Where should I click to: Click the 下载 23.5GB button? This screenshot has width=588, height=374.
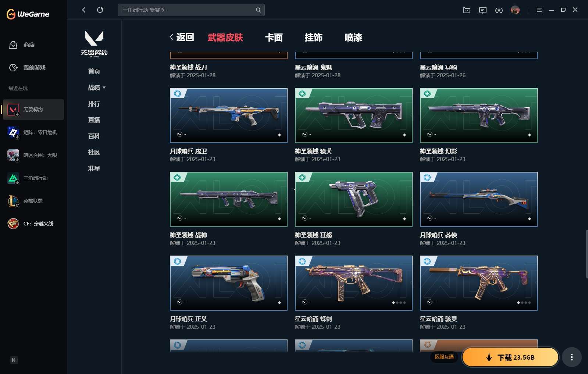pos(510,357)
